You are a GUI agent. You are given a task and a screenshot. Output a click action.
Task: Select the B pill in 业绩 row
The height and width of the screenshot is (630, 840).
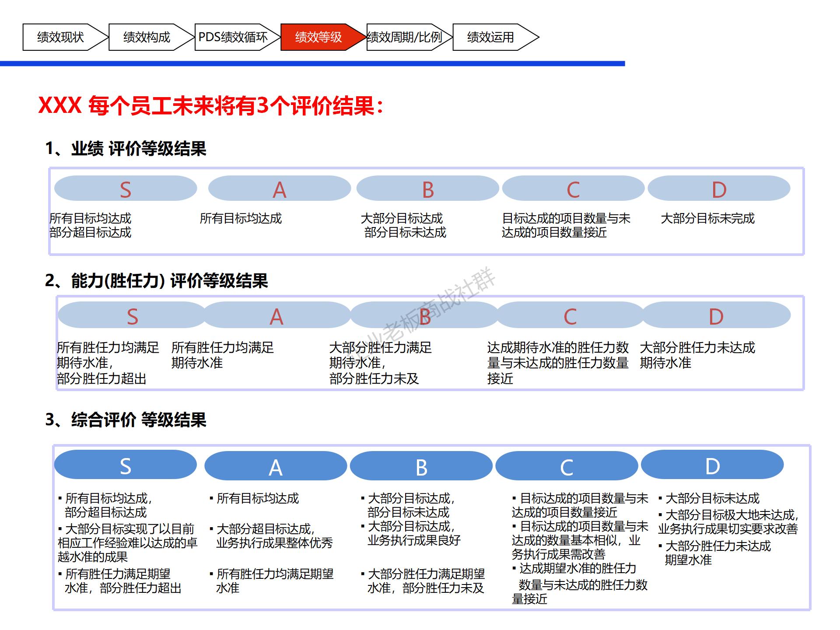point(428,189)
